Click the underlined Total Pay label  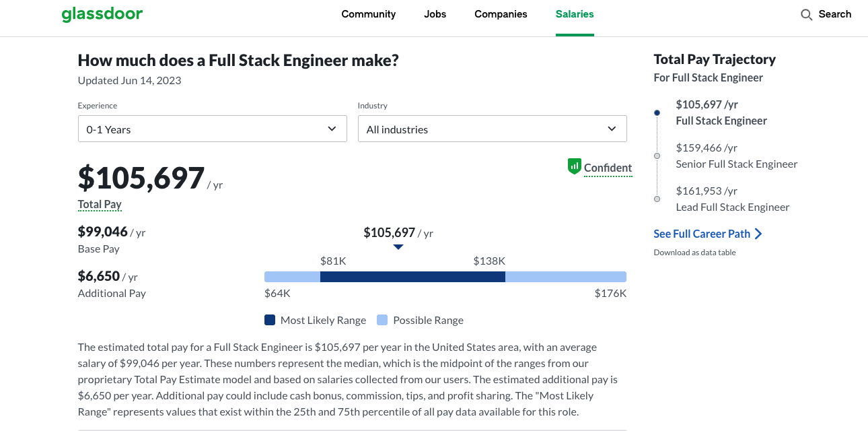coord(100,204)
